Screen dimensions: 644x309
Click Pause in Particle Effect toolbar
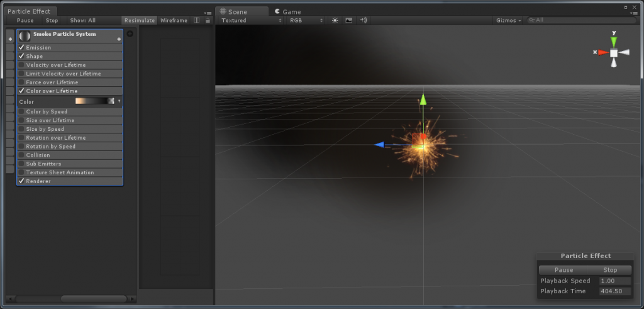click(x=25, y=20)
